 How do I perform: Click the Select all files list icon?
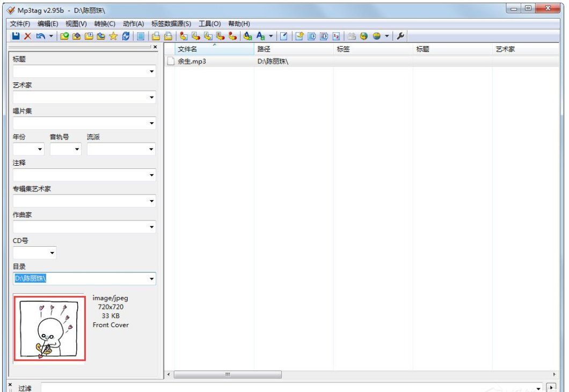point(141,36)
